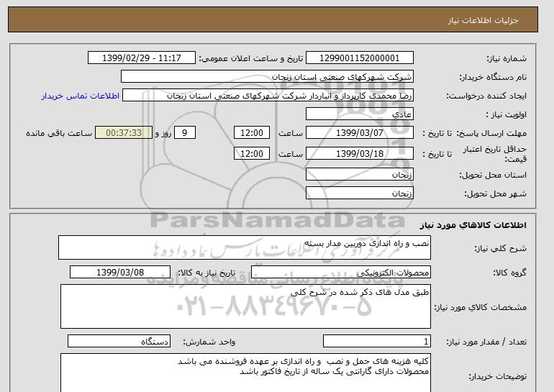Image resolution: width=554 pixels, height=392 pixels.
Task: Click the section heading اطلاعات کالاهای مورد نیاز
Action: [473, 225]
